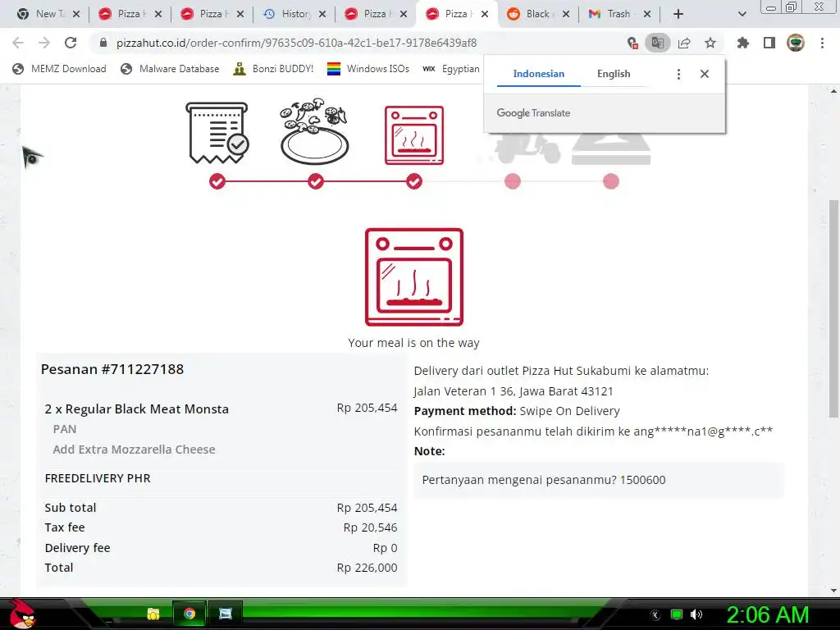The height and width of the screenshot is (630, 840).
Task: Open a new tab with the plus button
Action: pos(678,14)
